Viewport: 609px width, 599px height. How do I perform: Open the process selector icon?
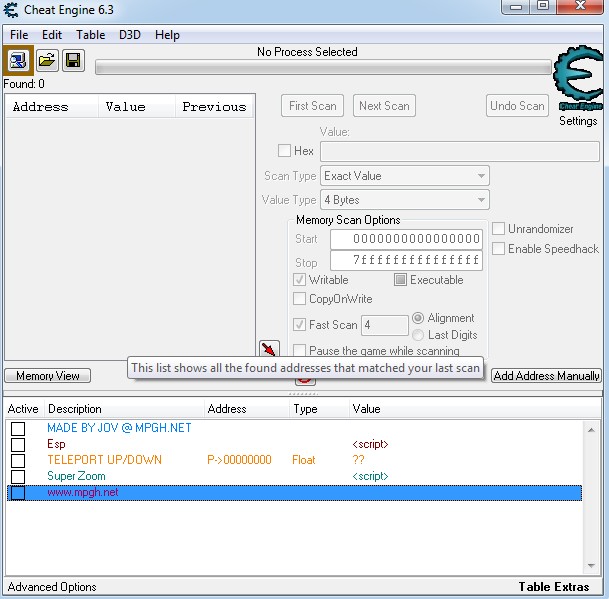pyautogui.click(x=18, y=61)
